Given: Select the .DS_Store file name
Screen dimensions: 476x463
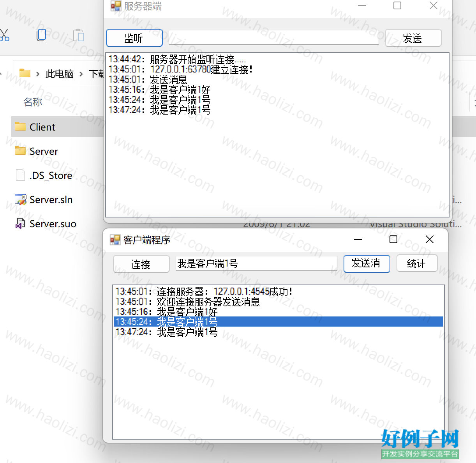Looking at the screenshot, I should point(51,175).
